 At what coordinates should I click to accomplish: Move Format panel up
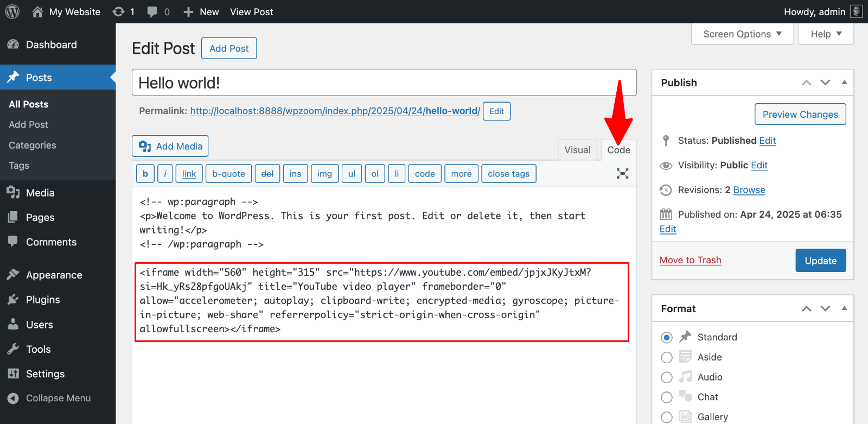pyautogui.click(x=807, y=308)
